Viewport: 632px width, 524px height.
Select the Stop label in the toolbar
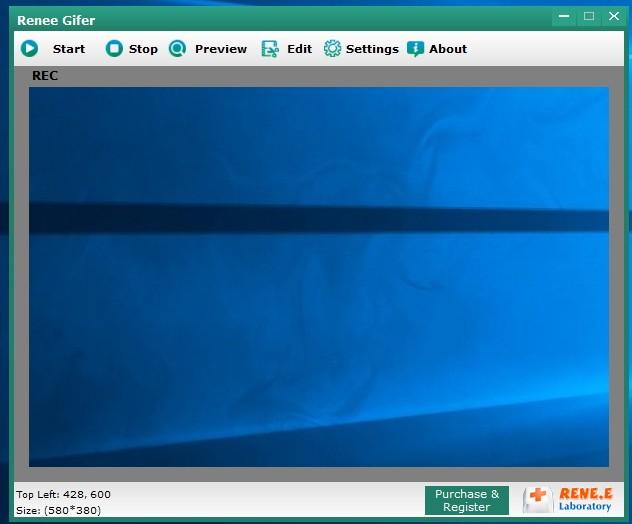pyautogui.click(x=143, y=49)
